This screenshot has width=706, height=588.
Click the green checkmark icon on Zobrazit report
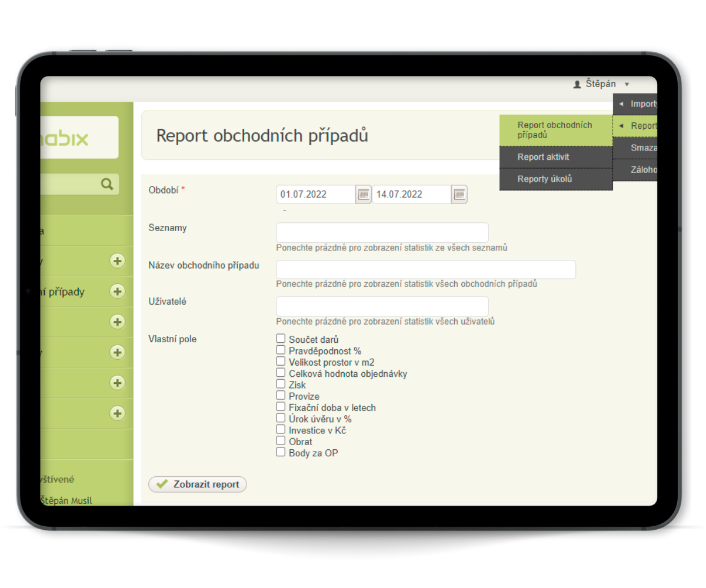(x=162, y=485)
